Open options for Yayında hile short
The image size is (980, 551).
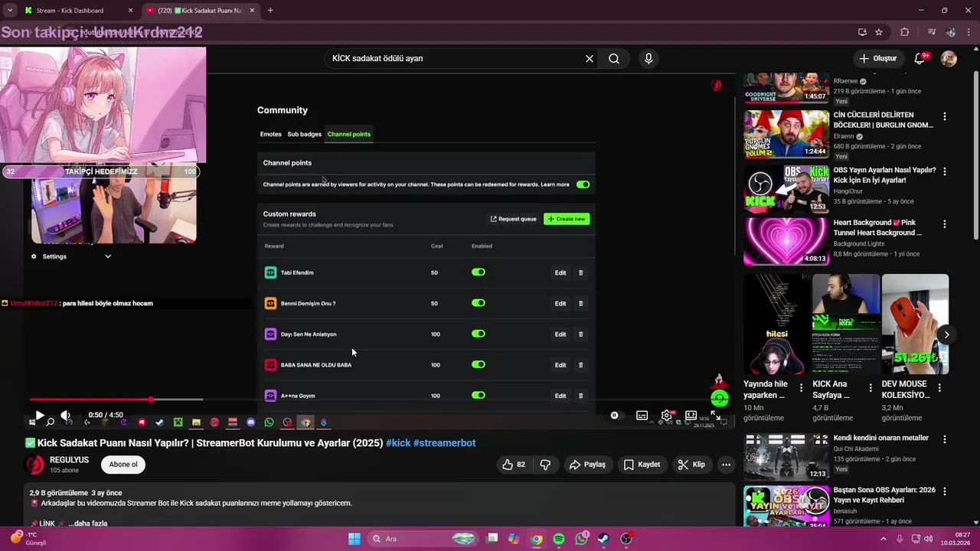click(x=802, y=388)
